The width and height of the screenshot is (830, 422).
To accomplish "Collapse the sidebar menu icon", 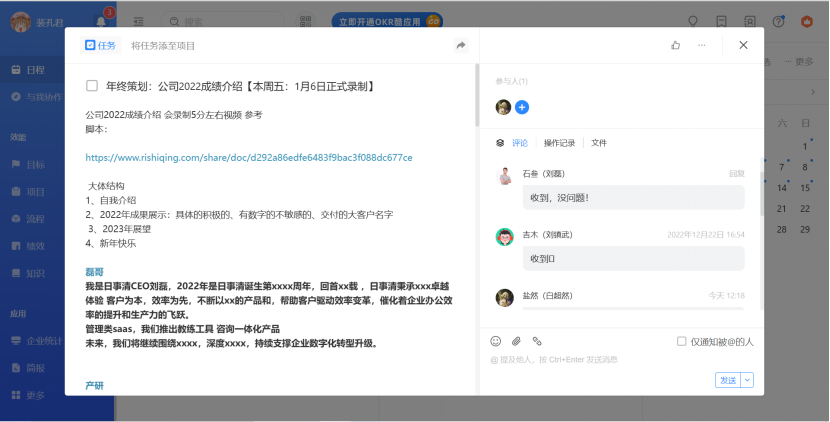I will pos(138,22).
